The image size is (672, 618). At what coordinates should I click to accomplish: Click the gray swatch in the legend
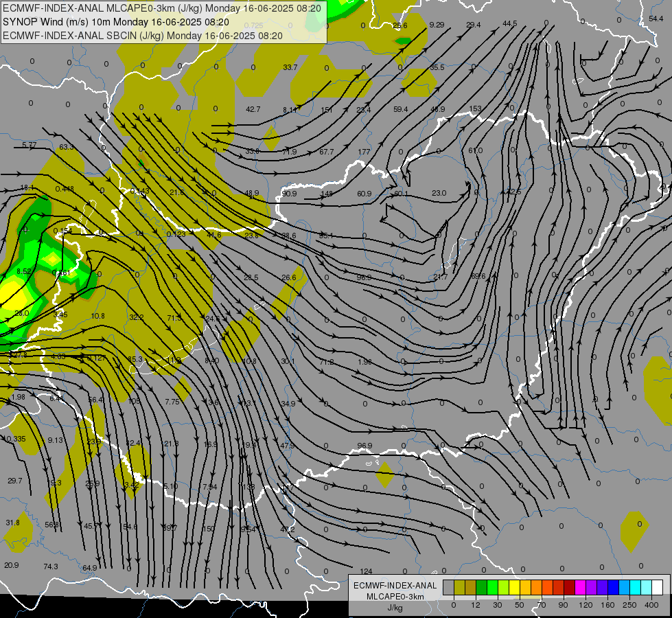(x=448, y=588)
